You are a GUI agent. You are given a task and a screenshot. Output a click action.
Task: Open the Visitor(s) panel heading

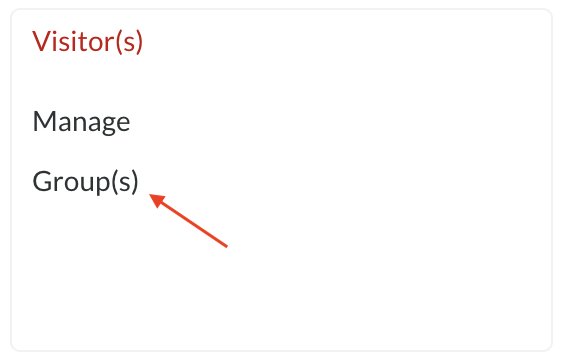87,42
